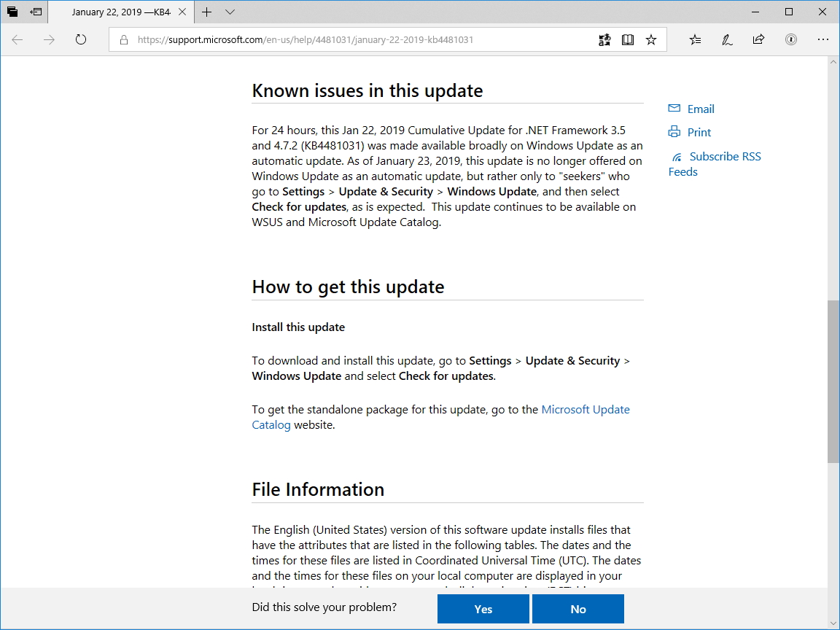Click the translate page icon in the address bar
This screenshot has width=840, height=630.
point(604,39)
